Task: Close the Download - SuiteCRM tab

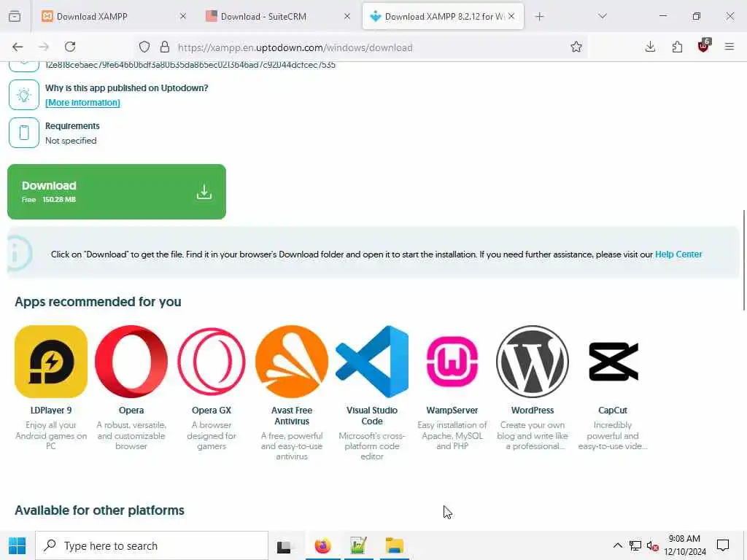Action: (347, 16)
